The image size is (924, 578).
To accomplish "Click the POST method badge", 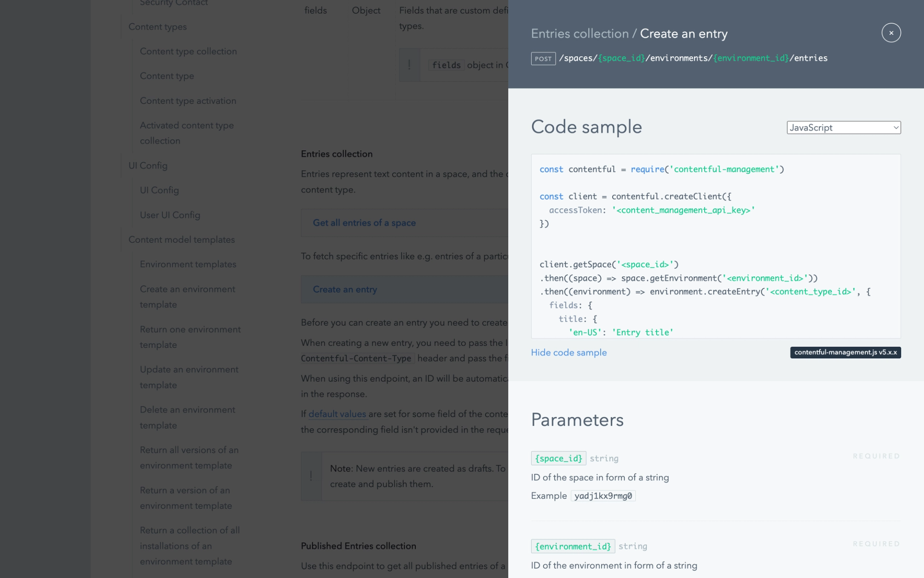I will pos(543,59).
